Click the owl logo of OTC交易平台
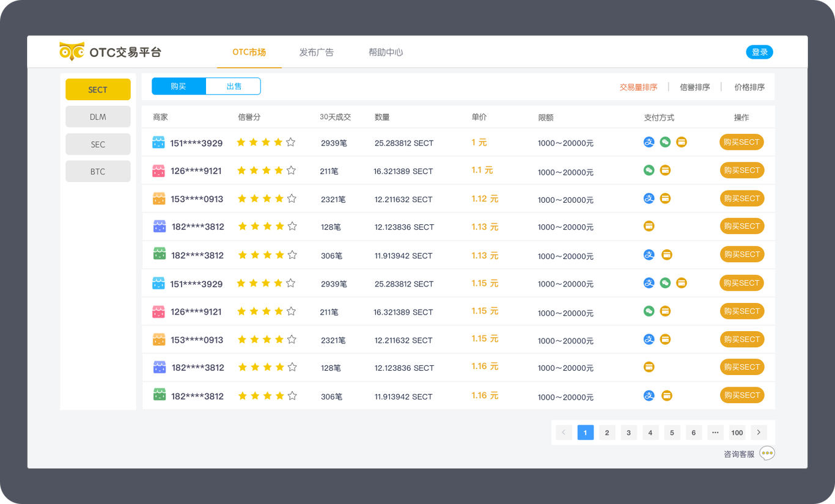This screenshot has width=835, height=504. (x=72, y=51)
